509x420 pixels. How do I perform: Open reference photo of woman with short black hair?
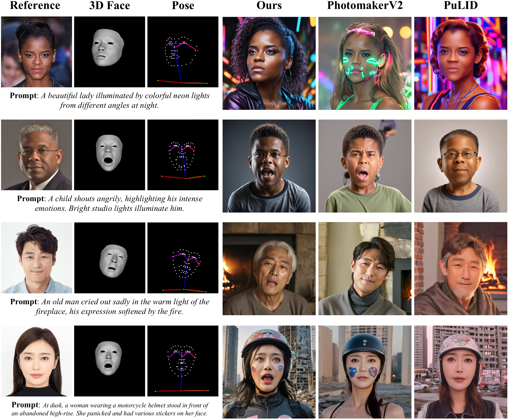36,52
